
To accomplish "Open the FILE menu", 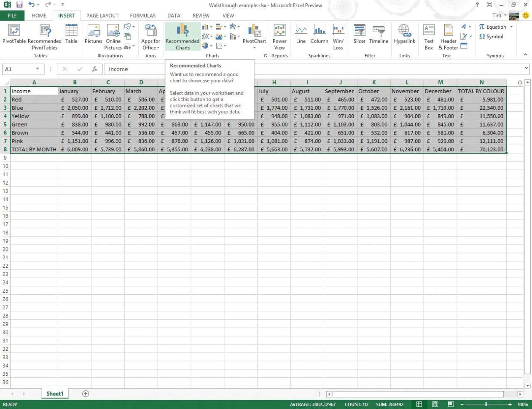I will click(12, 16).
